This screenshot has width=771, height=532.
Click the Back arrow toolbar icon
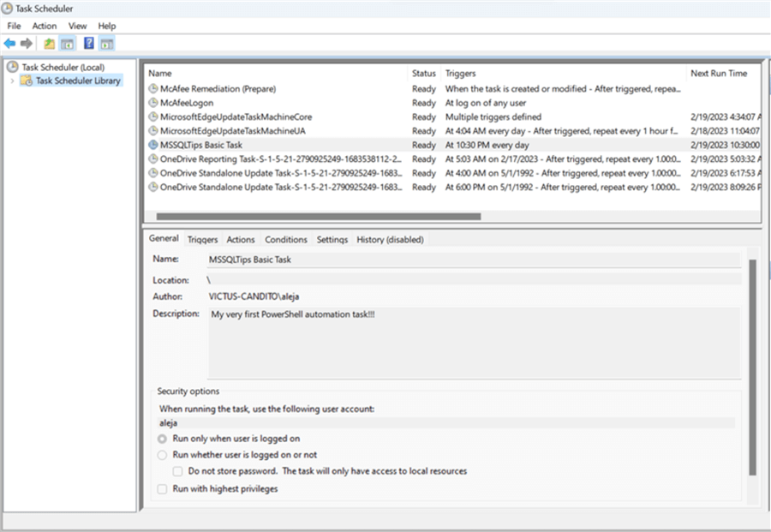coord(9,44)
